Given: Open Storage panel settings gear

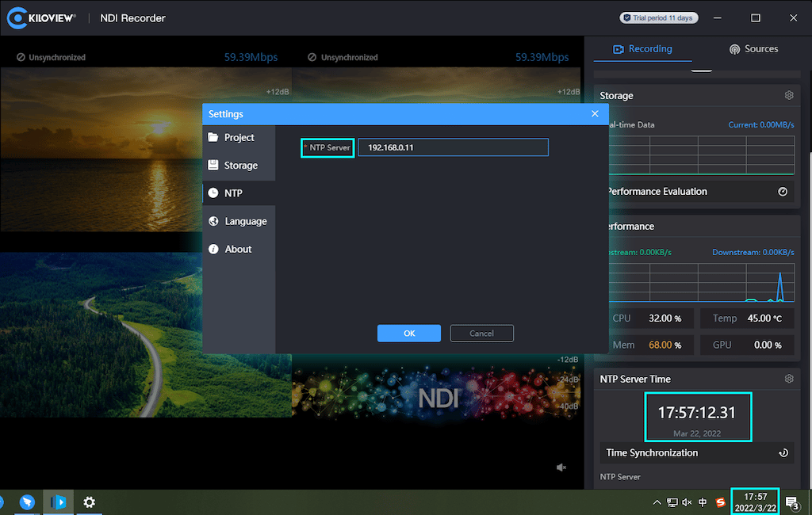Looking at the screenshot, I should pos(789,96).
